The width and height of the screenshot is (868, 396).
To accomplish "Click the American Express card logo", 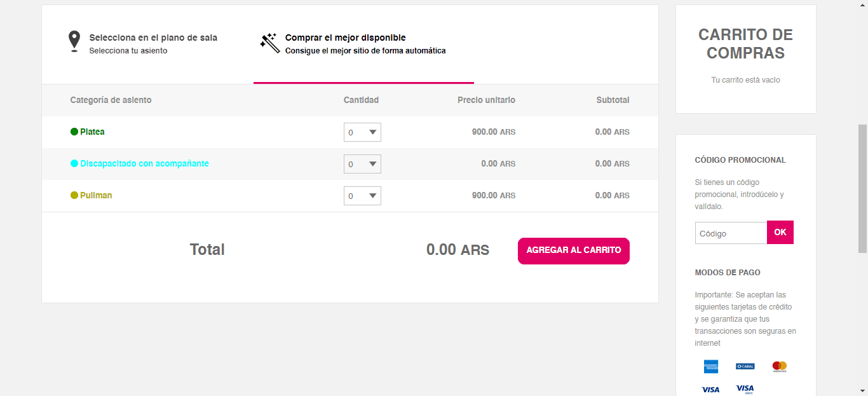I will pyautogui.click(x=710, y=366).
